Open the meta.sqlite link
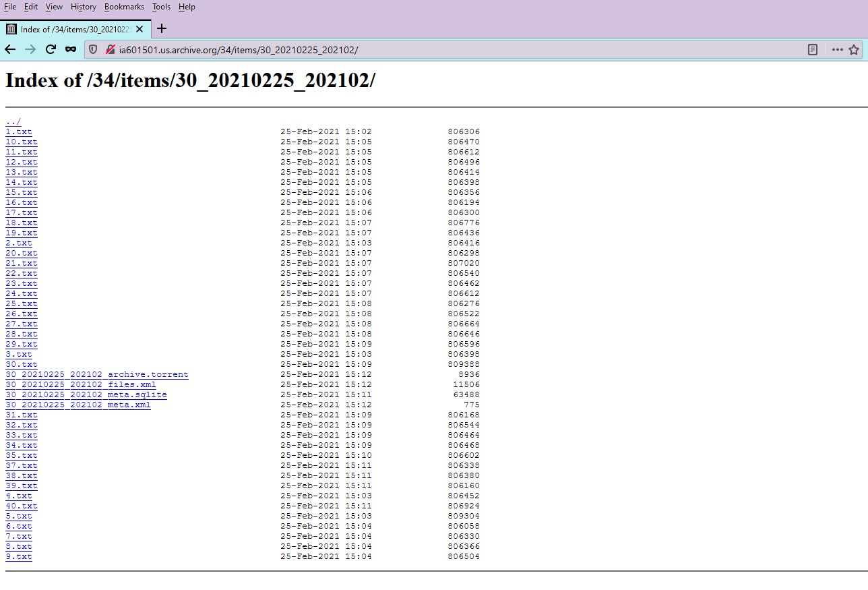Viewport: 868px width, 590px height. (86, 394)
